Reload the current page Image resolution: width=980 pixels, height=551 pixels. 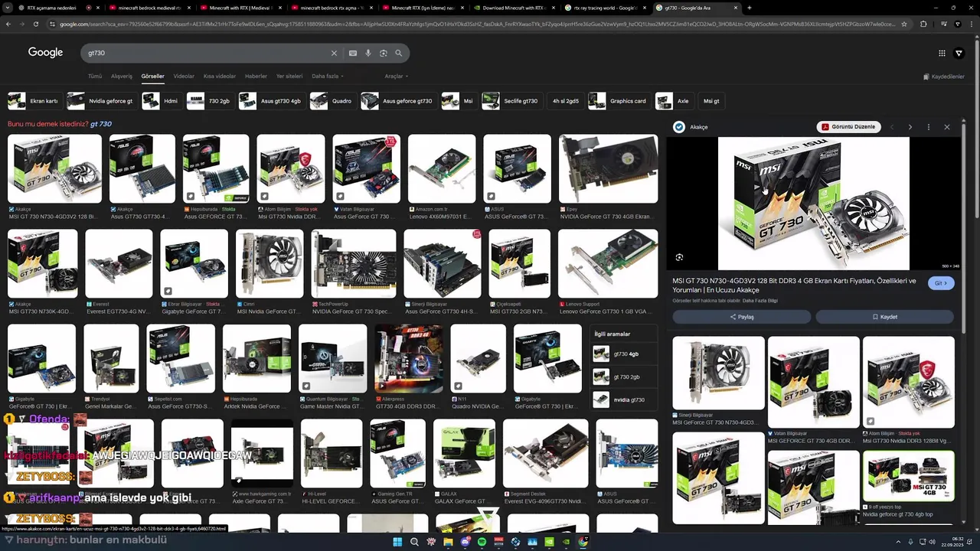36,24
